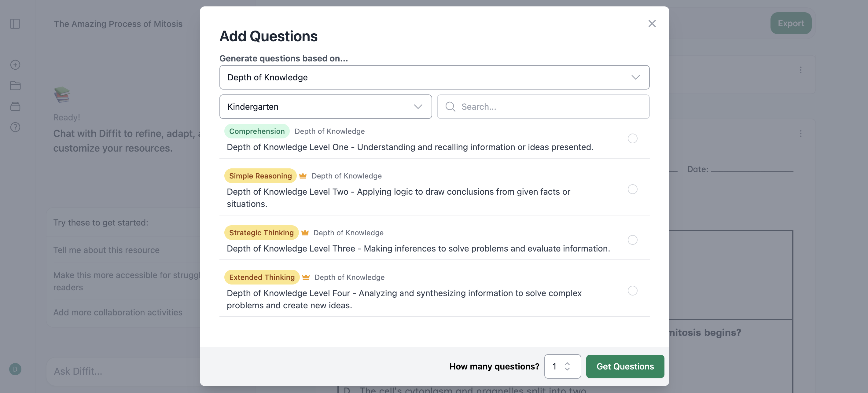Expand the Depth of Knowledge dropdown

[x=434, y=77]
